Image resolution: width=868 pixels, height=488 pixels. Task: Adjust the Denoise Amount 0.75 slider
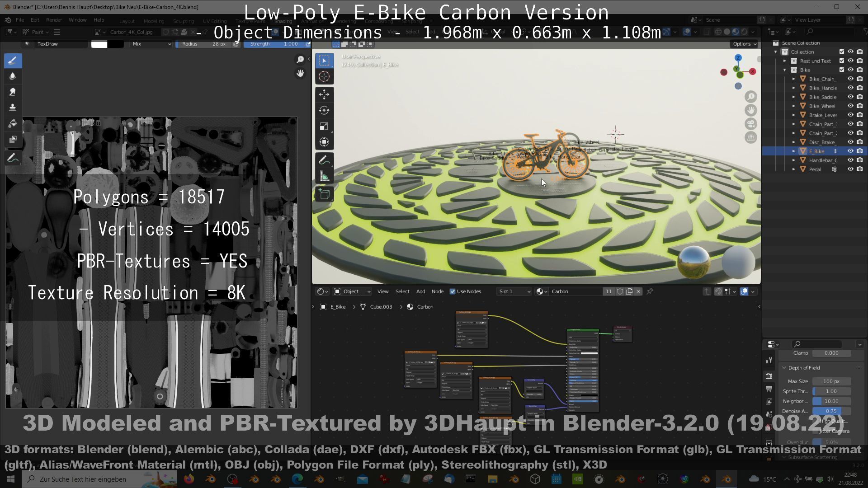pos(831,411)
